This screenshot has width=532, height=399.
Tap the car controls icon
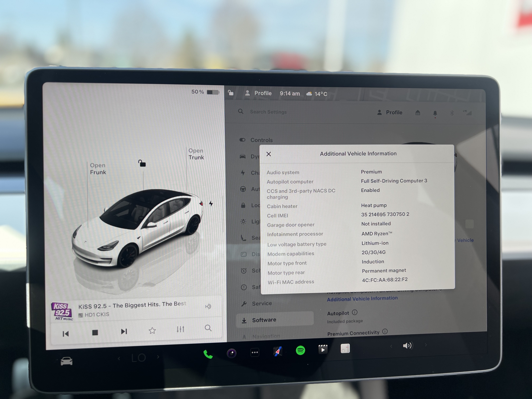[x=66, y=361]
